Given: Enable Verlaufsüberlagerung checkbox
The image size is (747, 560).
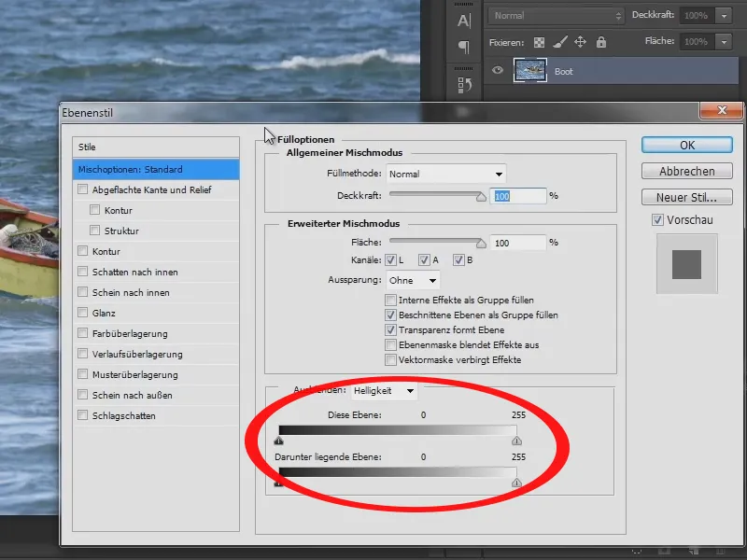Looking at the screenshot, I should (82, 354).
